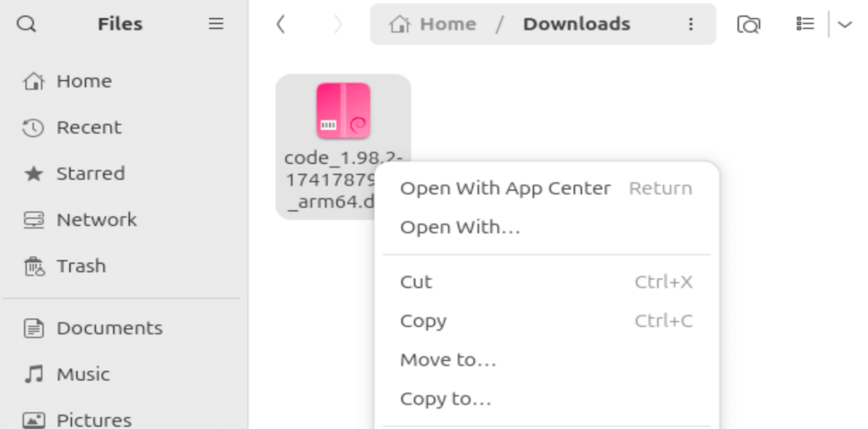Open the Network location in the sidebar
This screenshot has height=429, width=868.
click(97, 220)
